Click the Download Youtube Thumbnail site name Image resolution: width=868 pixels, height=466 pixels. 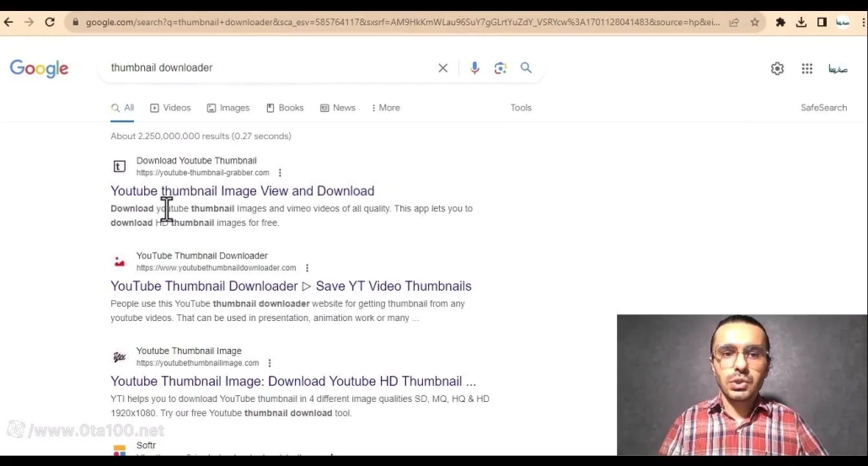click(x=196, y=160)
